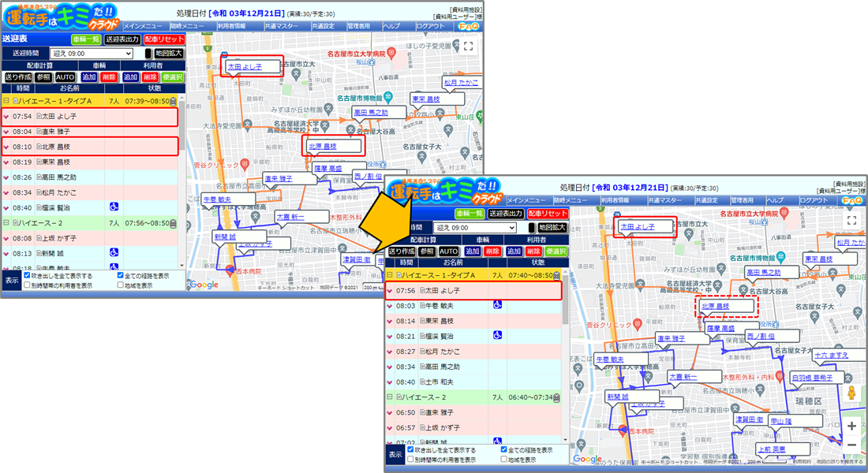
Task: Click 送迎表出力 button in front window
Action: 505,214
